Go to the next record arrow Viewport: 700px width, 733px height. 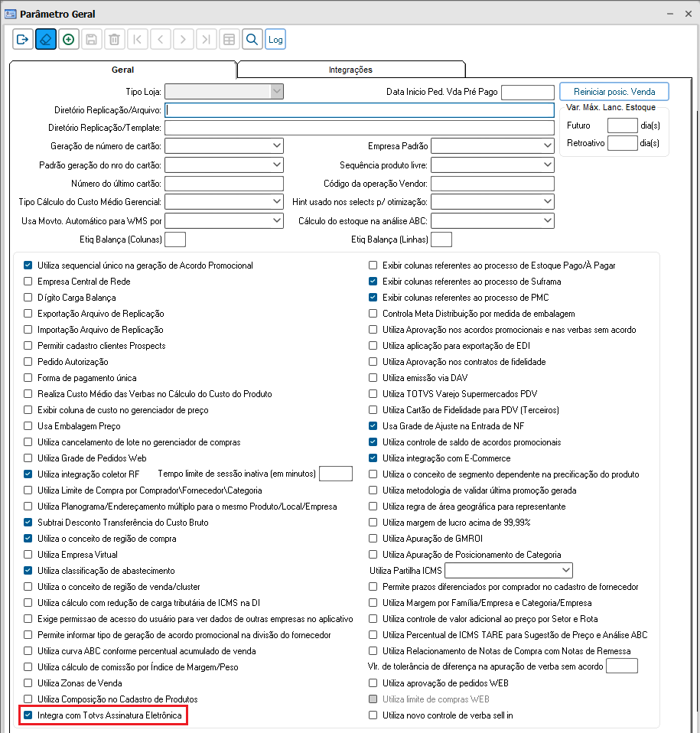183,39
